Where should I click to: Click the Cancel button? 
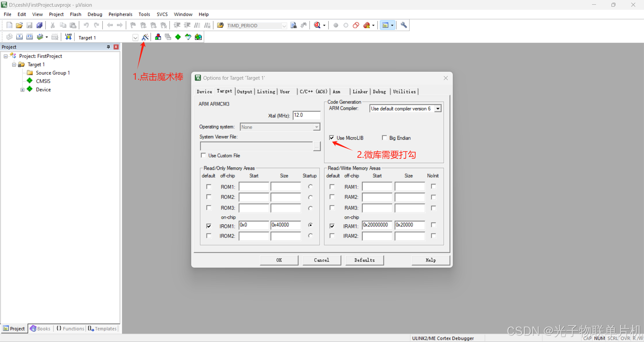[x=322, y=260]
